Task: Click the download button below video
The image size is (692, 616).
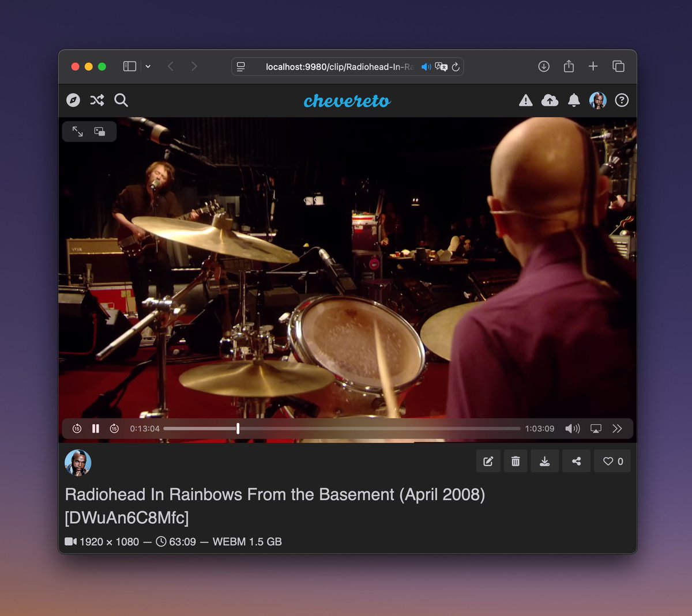Action: (544, 461)
